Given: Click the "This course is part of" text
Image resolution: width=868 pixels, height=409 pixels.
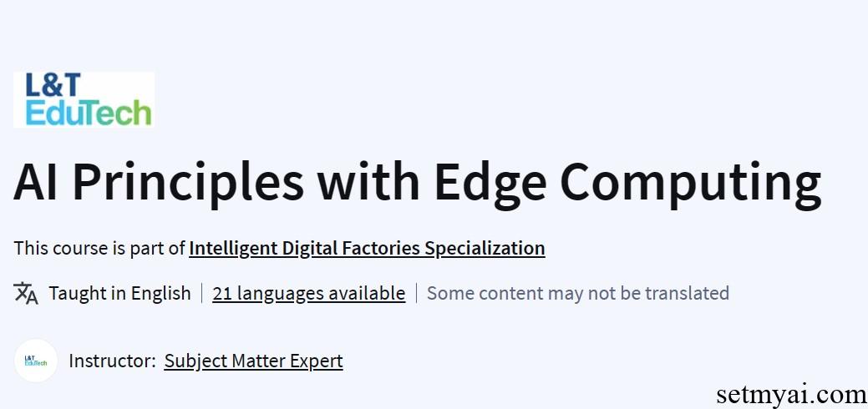Looking at the screenshot, I should pos(99,248).
